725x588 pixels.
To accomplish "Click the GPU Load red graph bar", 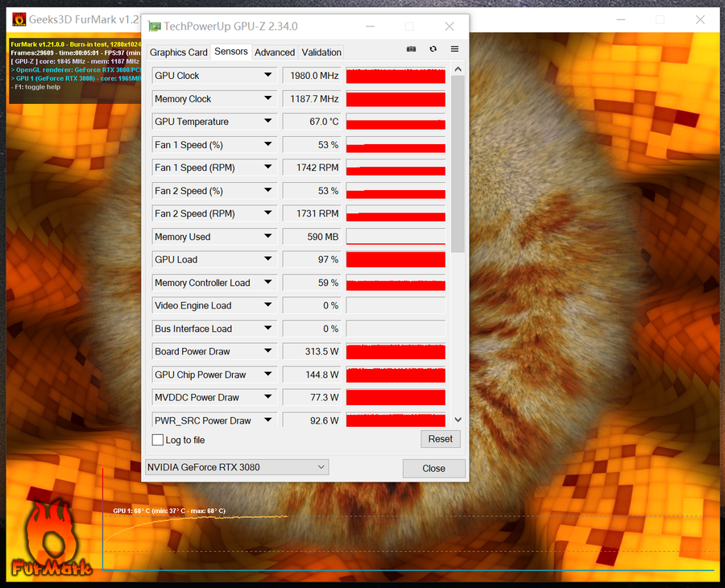I will (x=396, y=259).
